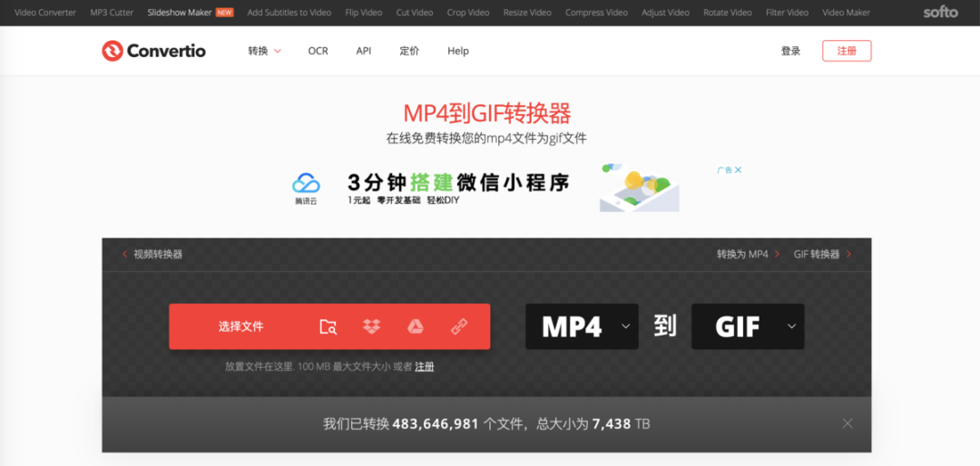Open API in navigation
980x466 pixels.
[364, 51]
